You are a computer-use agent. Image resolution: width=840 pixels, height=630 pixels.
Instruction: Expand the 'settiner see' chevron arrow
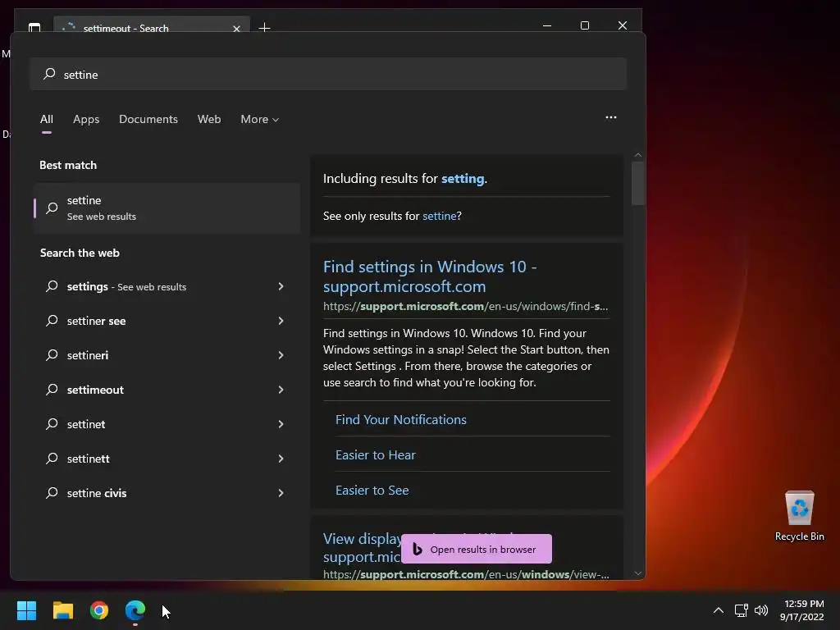281,321
